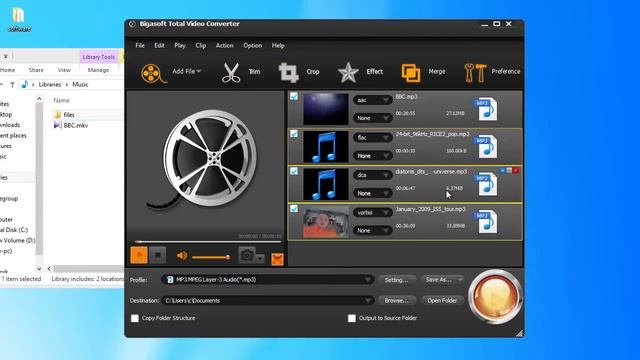The height and width of the screenshot is (360, 640).
Task: Open the Effect star tool
Action: 348,72
